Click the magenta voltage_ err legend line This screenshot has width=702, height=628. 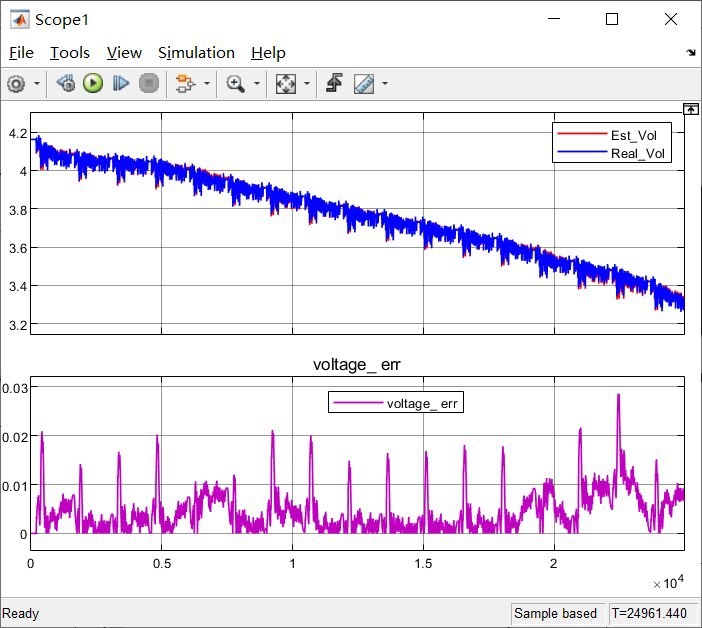click(x=358, y=402)
